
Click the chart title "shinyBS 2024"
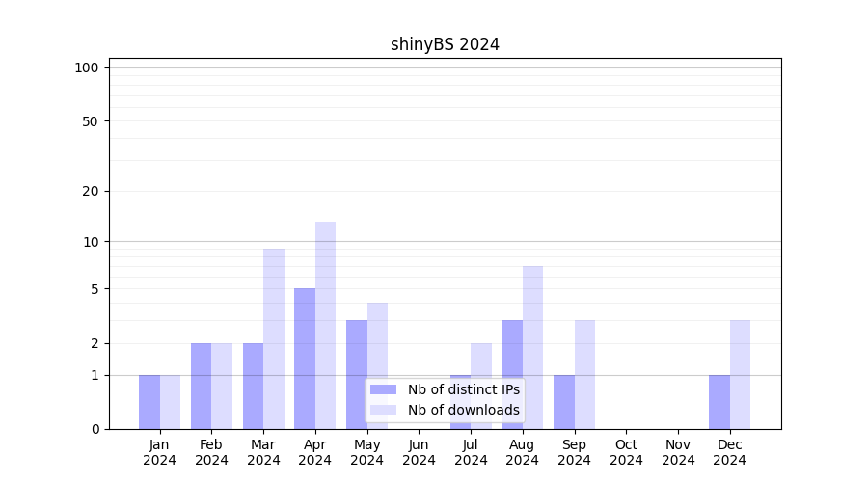(x=445, y=44)
